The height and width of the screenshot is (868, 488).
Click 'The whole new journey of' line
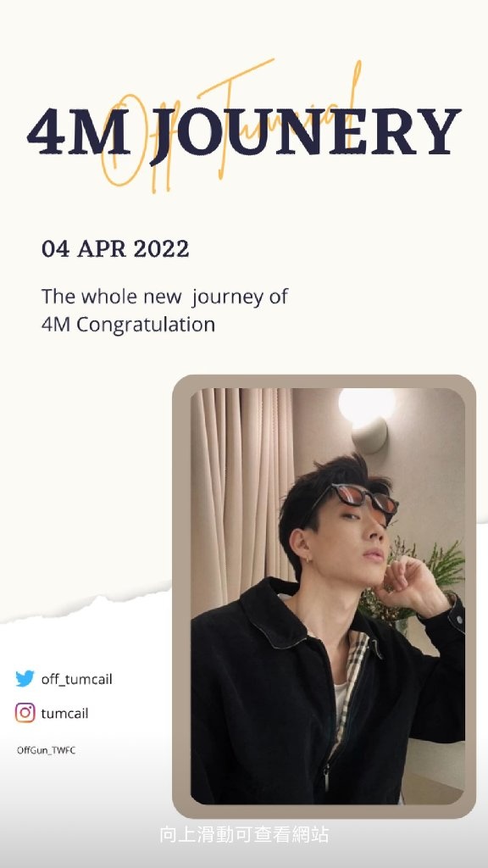(x=164, y=298)
